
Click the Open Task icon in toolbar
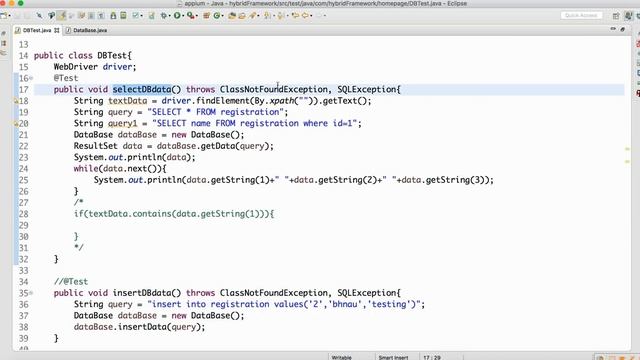click(242, 16)
